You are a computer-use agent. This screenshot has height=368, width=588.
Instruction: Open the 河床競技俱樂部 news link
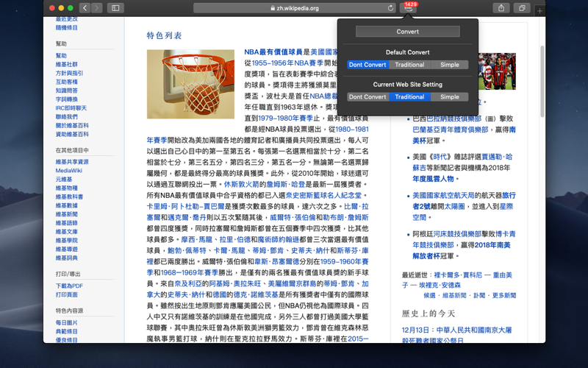point(457,234)
